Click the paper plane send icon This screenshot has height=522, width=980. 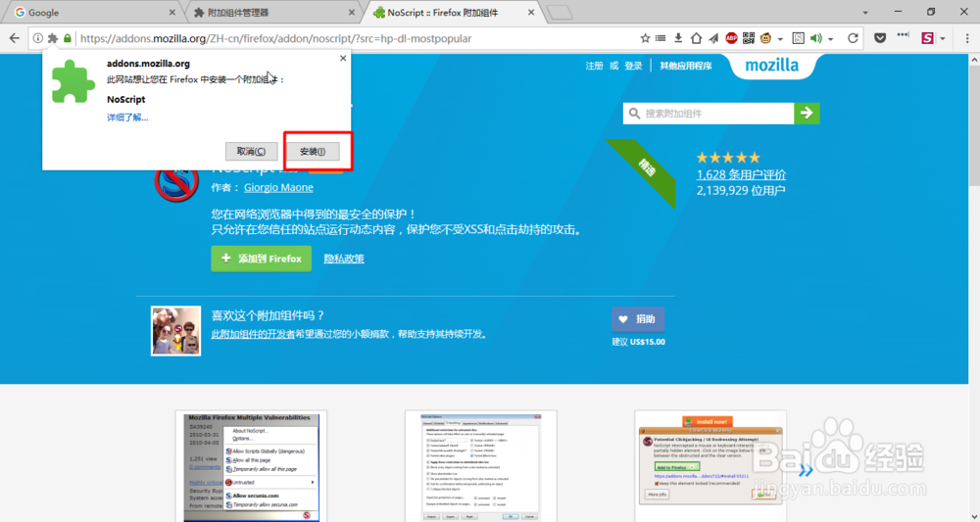pos(713,39)
